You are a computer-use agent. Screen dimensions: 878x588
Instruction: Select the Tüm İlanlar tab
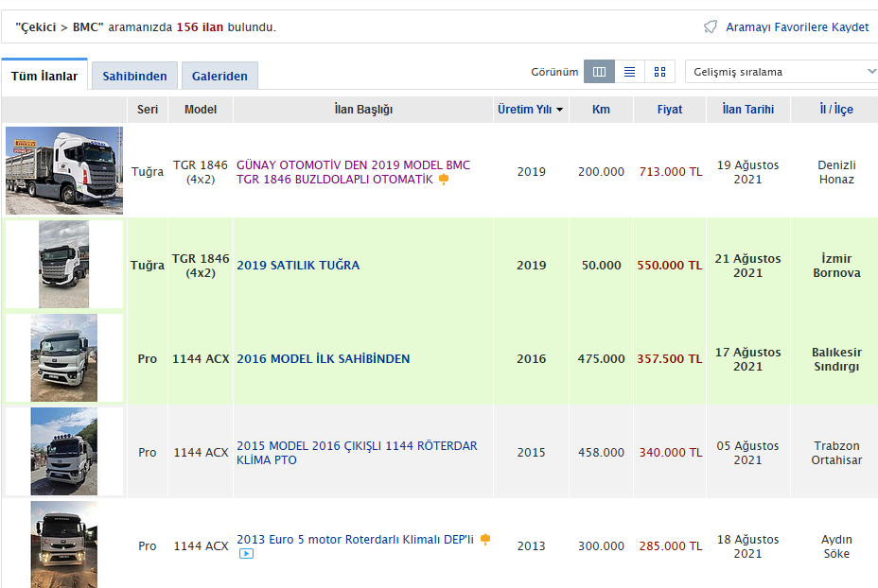[x=44, y=76]
